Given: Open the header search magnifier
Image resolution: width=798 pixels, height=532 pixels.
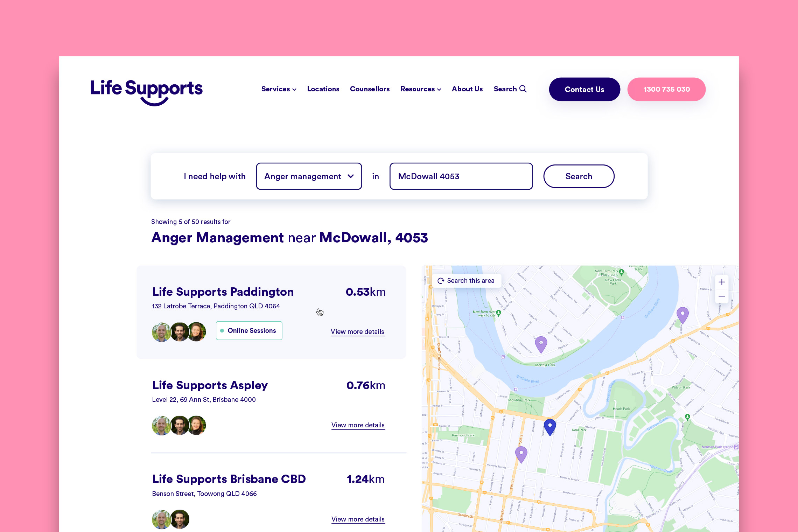Looking at the screenshot, I should point(524,89).
